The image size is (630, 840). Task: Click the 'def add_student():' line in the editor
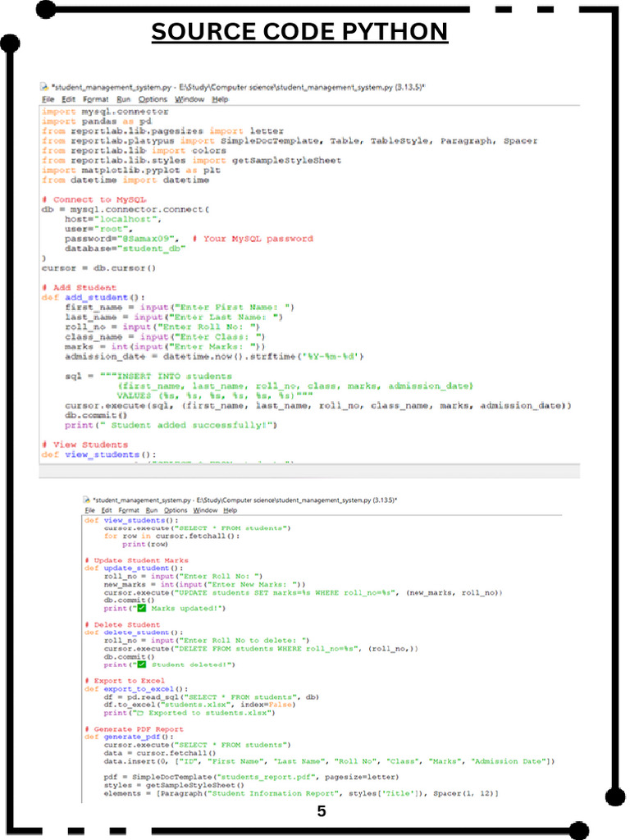[x=93, y=297]
